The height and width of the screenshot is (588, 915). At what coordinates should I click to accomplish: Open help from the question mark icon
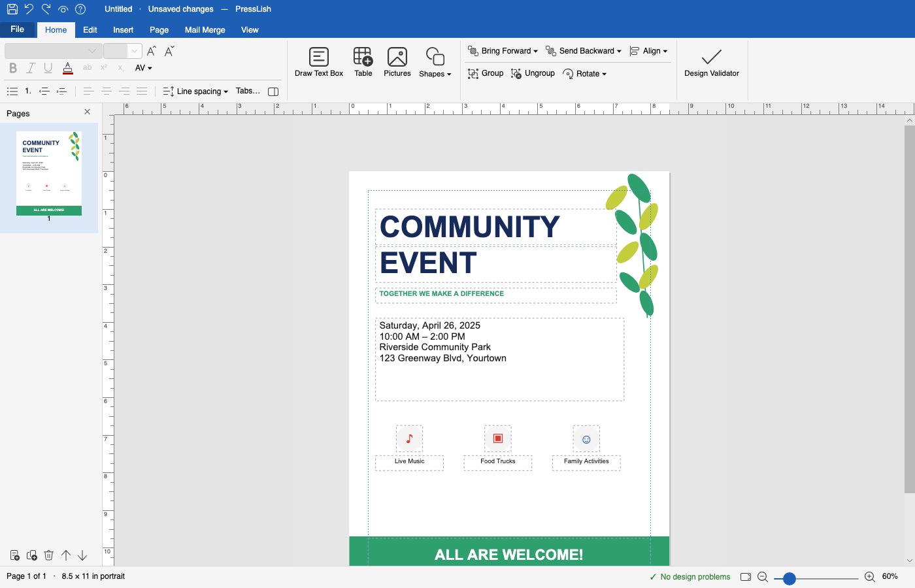[x=80, y=9]
